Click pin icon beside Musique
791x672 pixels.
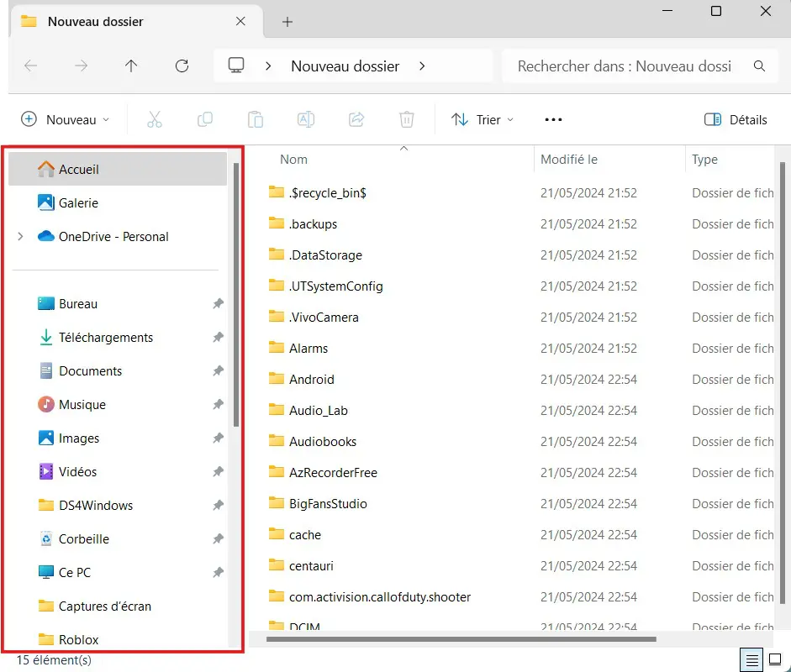[218, 404]
